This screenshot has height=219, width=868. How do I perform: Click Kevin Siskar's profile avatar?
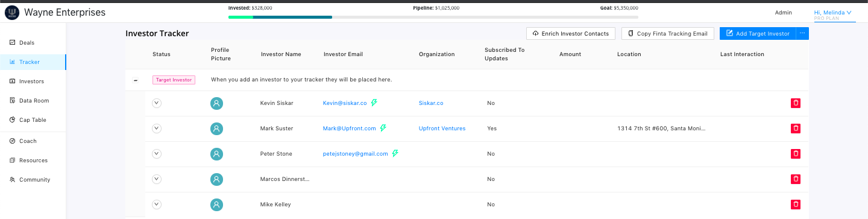(x=216, y=103)
